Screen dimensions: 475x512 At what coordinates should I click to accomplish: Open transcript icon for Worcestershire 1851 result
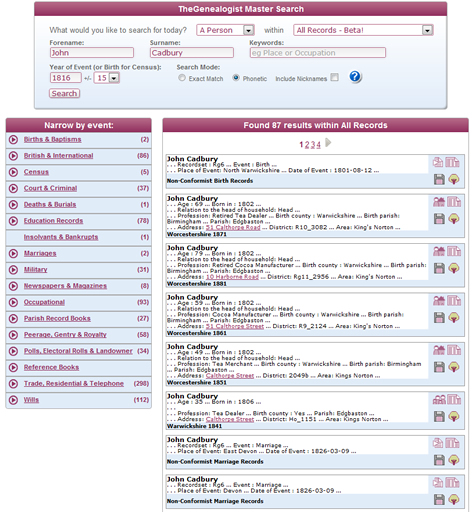pos(454,350)
